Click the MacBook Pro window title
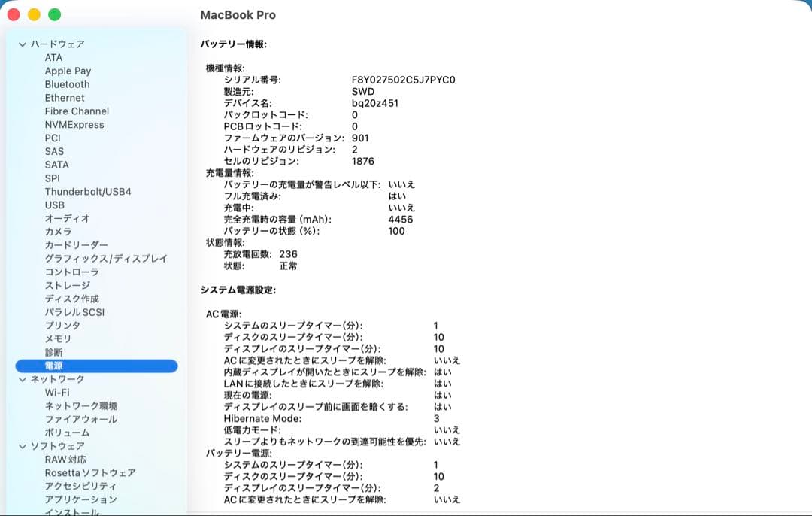This screenshot has height=516, width=812. point(238,15)
